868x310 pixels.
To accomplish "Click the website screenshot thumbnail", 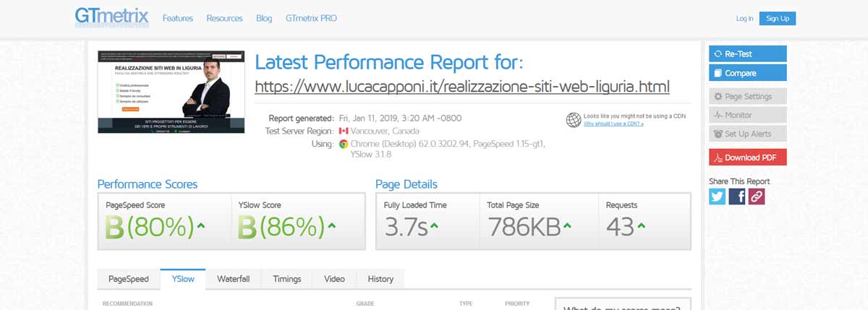I will click(x=171, y=92).
